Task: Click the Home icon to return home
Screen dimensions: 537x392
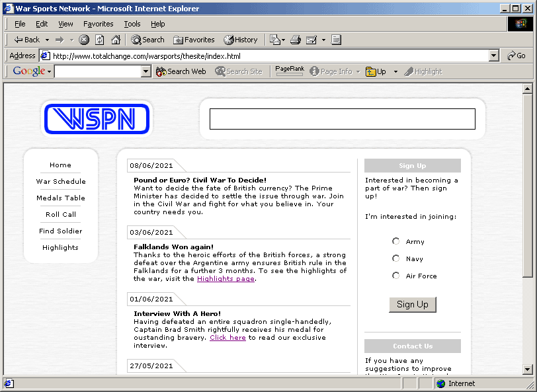Action: point(115,39)
